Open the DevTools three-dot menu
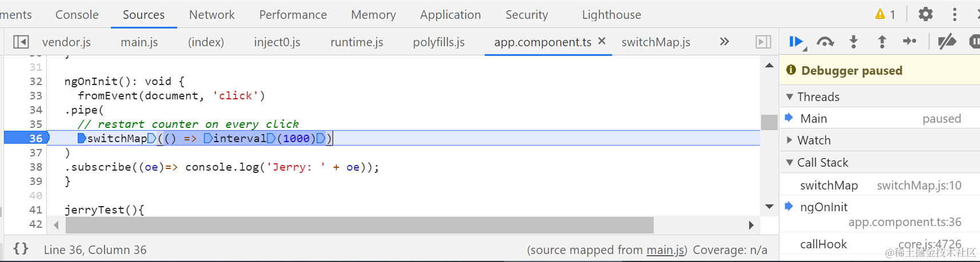Screen dimensions: 980x262 point(954,14)
